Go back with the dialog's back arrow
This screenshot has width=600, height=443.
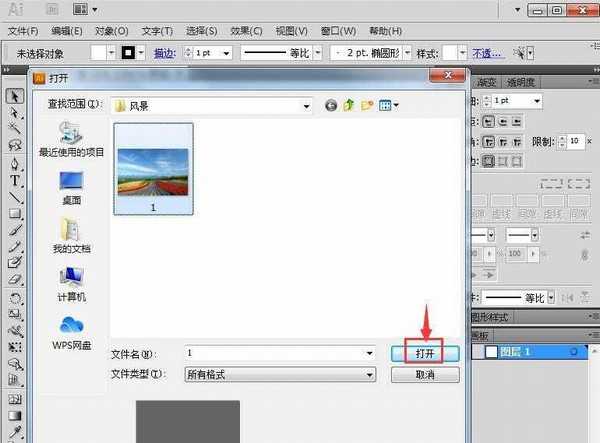point(331,105)
